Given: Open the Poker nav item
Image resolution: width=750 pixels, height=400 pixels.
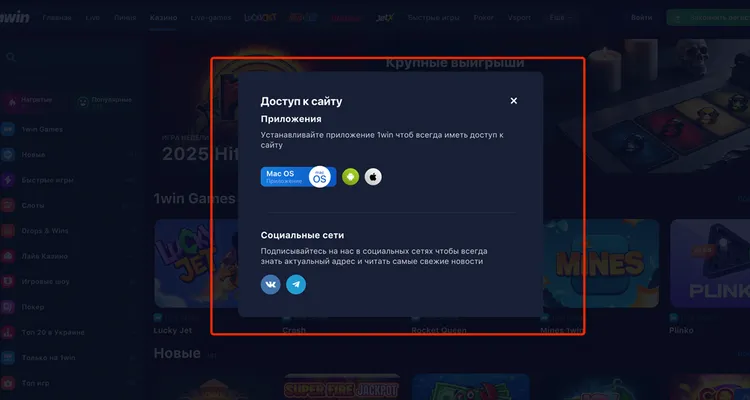Looking at the screenshot, I should [484, 18].
